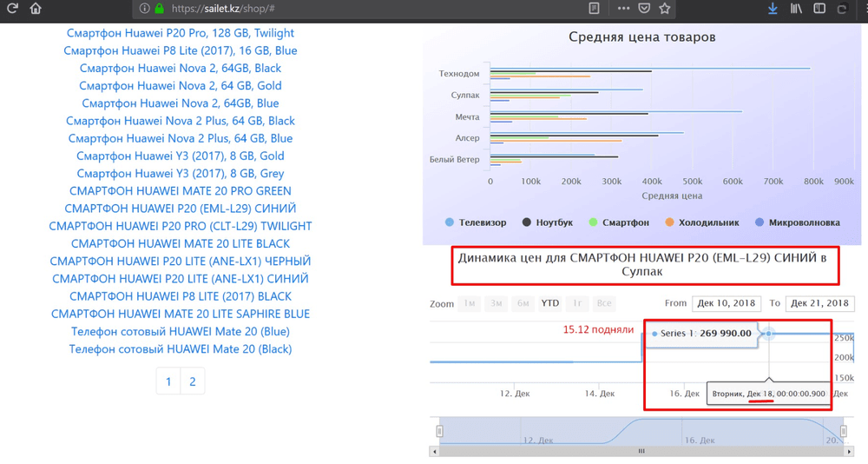Image resolution: width=868 pixels, height=464 pixels.
Task: Click the Алсер category label in chart
Action: tap(467, 138)
